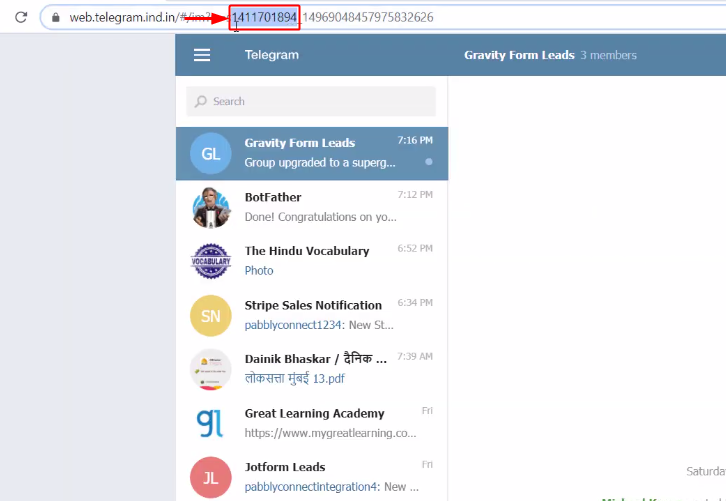Click the Telegram title in the header
The height and width of the screenshot is (501, 726).
272,55
